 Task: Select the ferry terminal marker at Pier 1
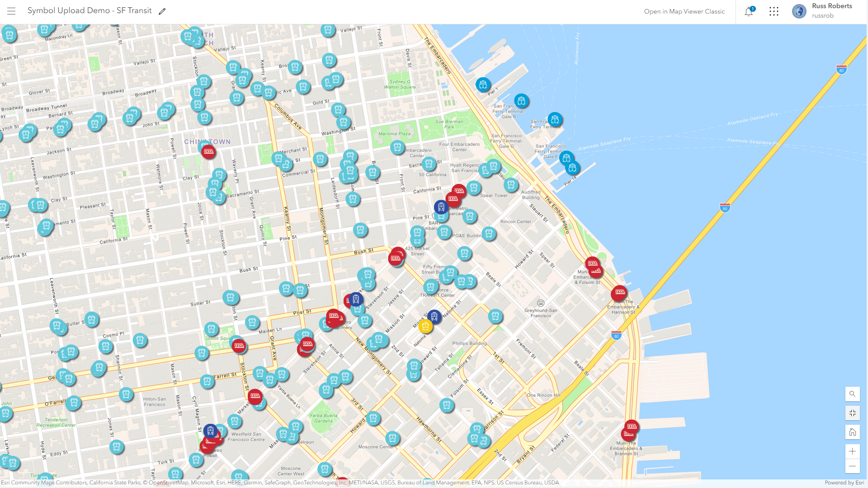pyautogui.click(x=483, y=85)
